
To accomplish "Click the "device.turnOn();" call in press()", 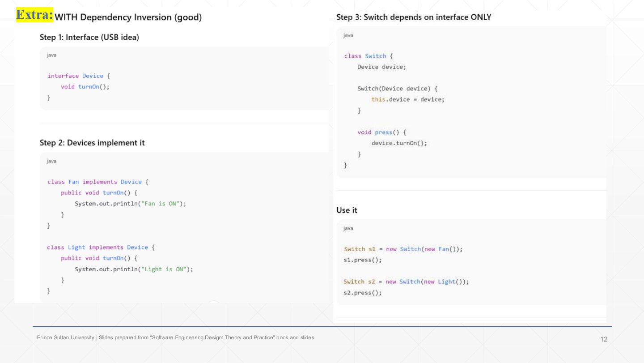I will point(399,143).
